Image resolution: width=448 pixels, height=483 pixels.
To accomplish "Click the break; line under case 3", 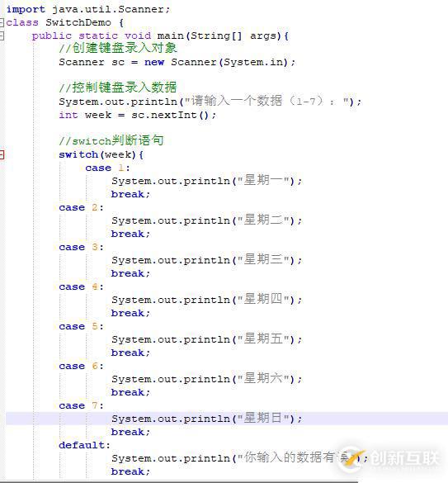I will [x=130, y=273].
